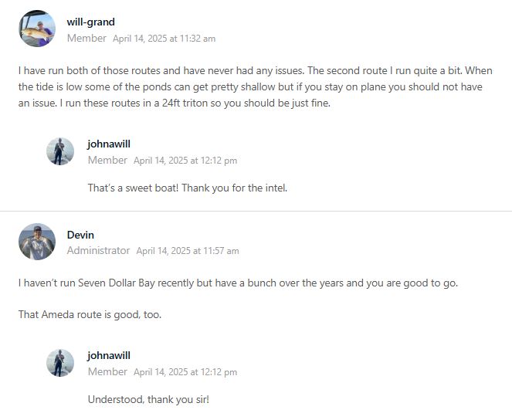The image size is (512, 420).
Task: Click the Administrator role label under Devin
Action: point(98,251)
